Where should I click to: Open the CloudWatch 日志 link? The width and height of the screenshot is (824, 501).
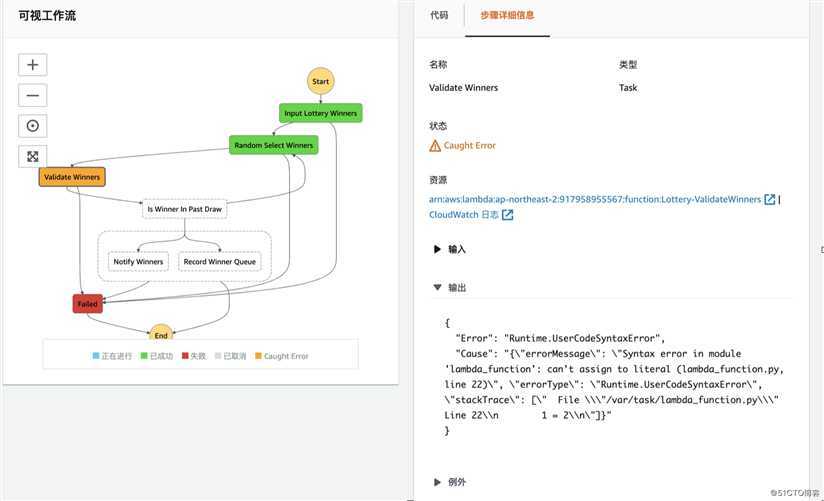click(464, 214)
